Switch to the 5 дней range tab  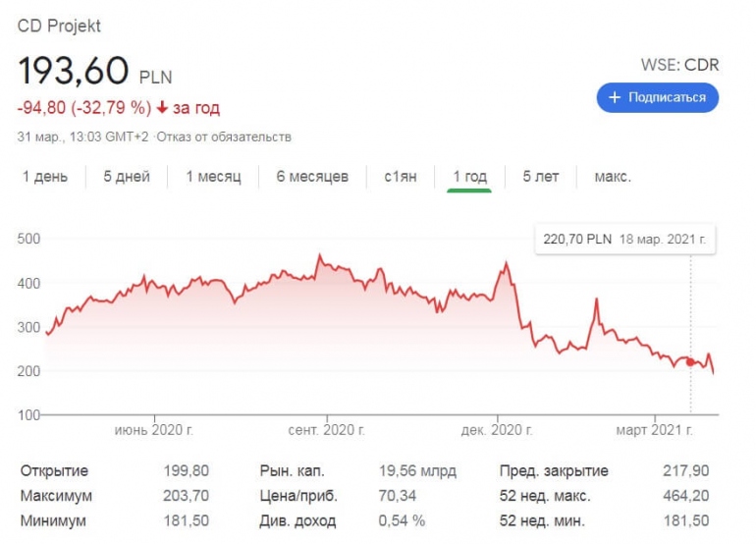(x=127, y=177)
